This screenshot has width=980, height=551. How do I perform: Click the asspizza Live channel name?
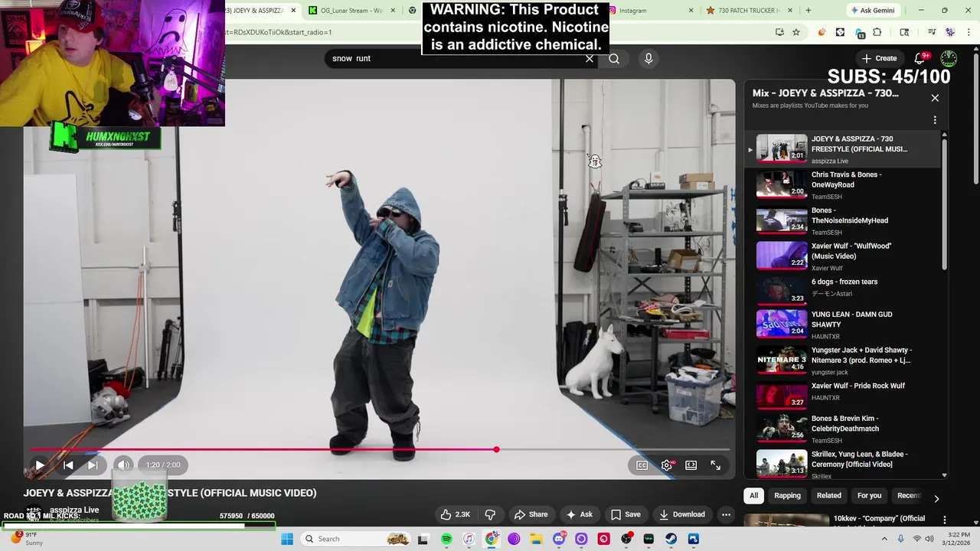(74, 510)
